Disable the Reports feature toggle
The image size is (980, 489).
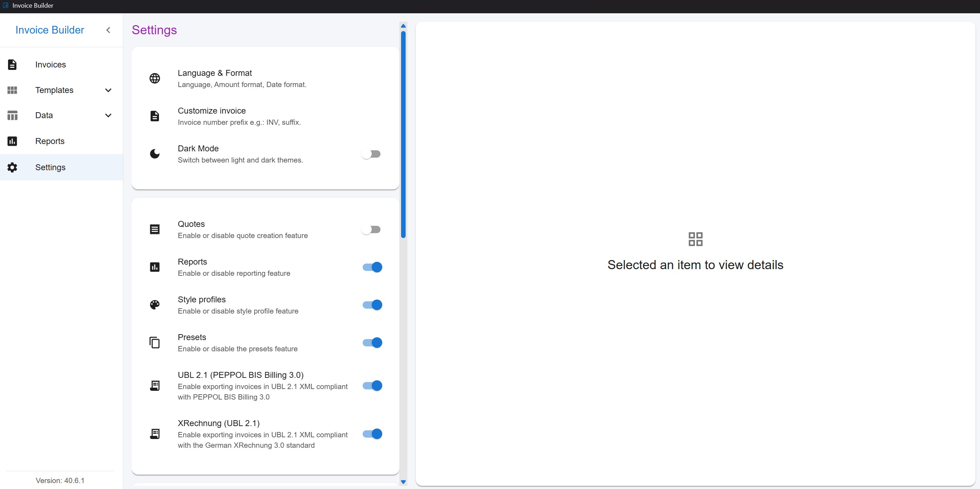[372, 267]
